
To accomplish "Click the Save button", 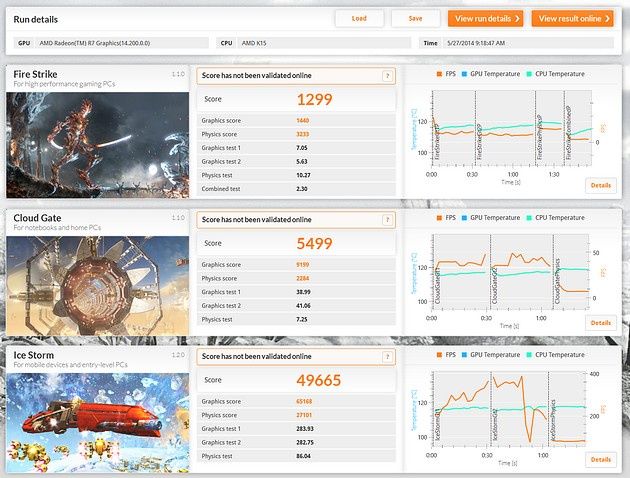I will [415, 18].
